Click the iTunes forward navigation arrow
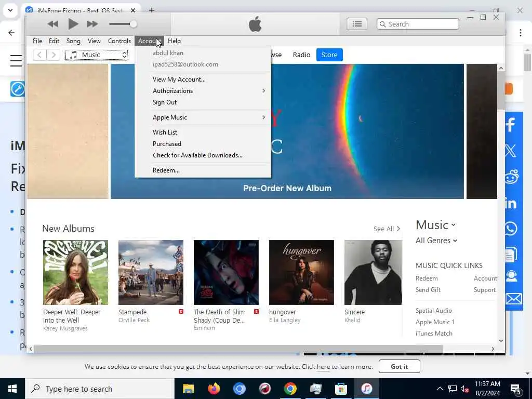The image size is (532, 399). pyautogui.click(x=54, y=55)
